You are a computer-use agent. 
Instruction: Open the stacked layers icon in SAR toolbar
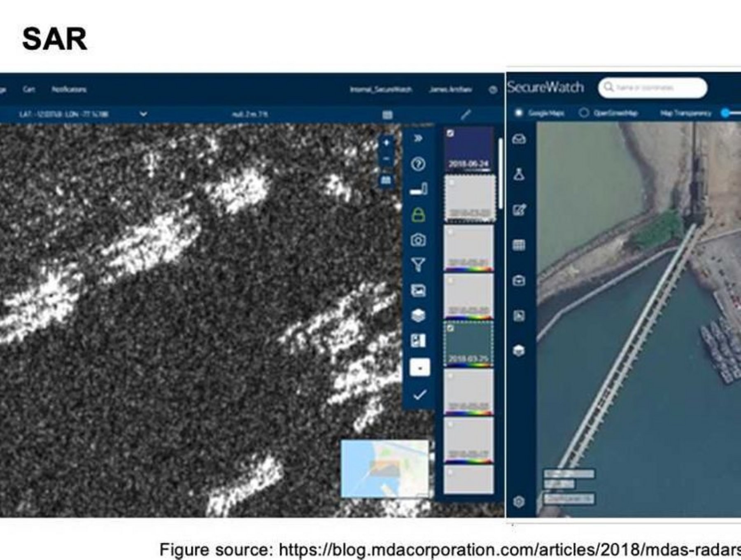click(418, 316)
